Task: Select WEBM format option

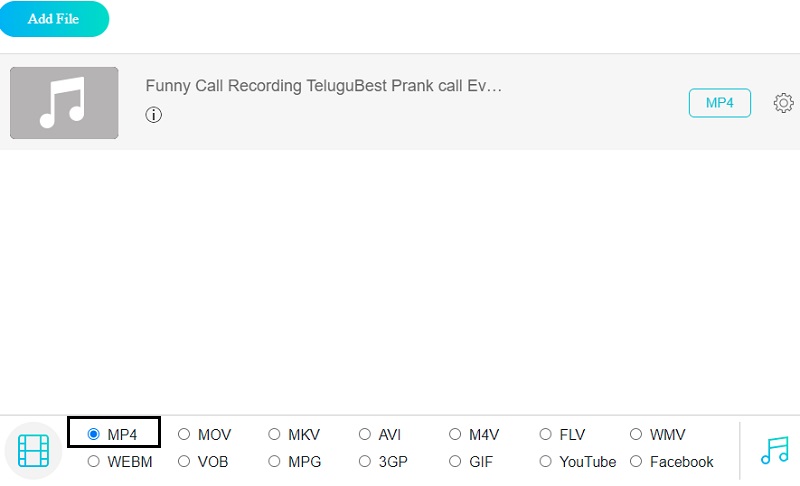Action: point(94,461)
